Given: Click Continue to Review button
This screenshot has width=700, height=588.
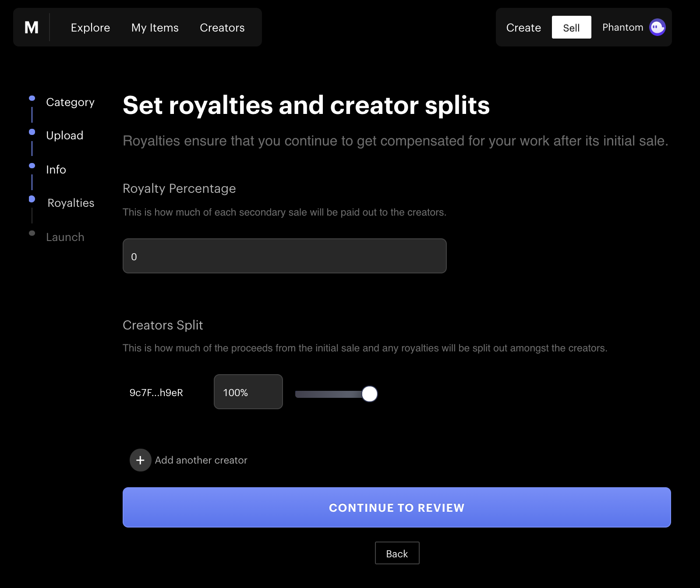Looking at the screenshot, I should (x=396, y=507).
